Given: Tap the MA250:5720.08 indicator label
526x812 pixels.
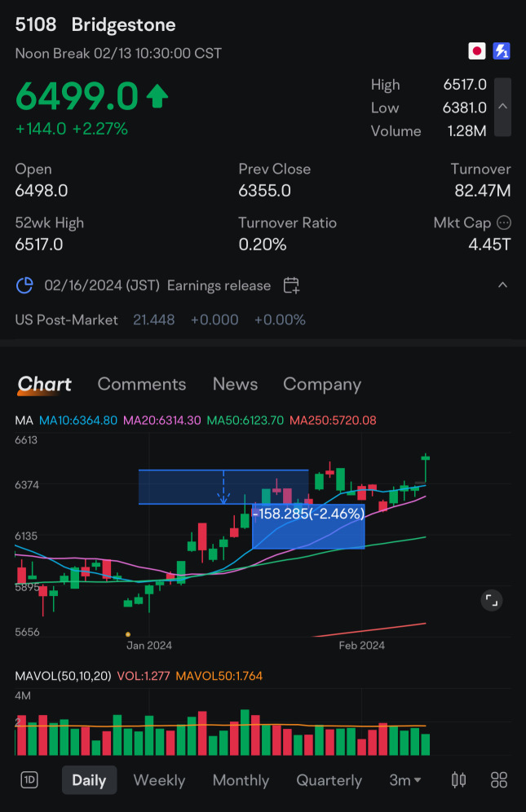Looking at the screenshot, I should [333, 420].
